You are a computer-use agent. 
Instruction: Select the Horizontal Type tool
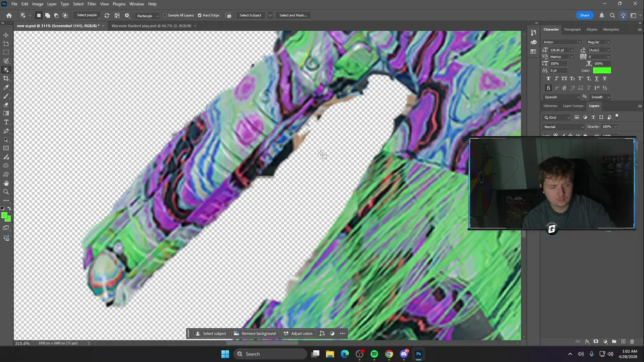tap(6, 122)
